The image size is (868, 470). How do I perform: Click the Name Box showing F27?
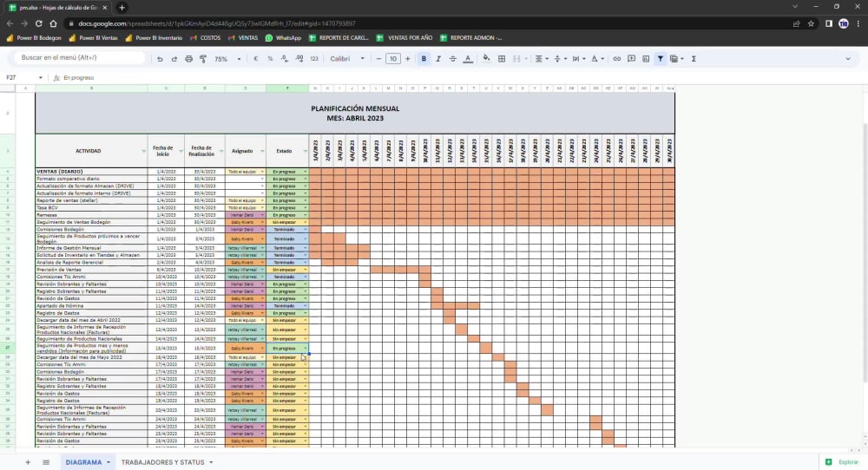[x=23, y=77]
